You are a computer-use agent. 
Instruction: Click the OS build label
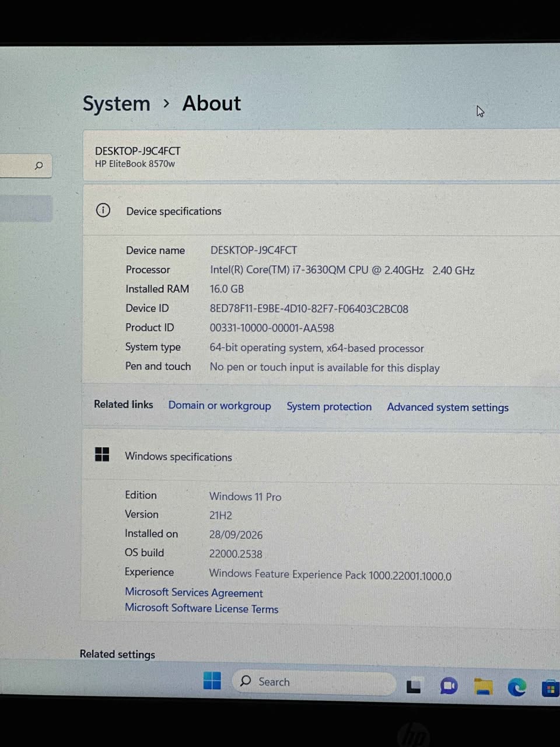pyautogui.click(x=144, y=553)
